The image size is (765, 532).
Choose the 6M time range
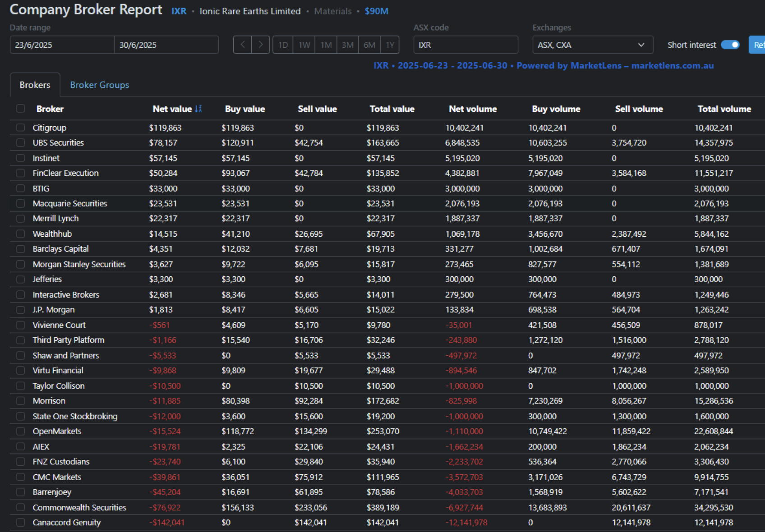point(369,45)
